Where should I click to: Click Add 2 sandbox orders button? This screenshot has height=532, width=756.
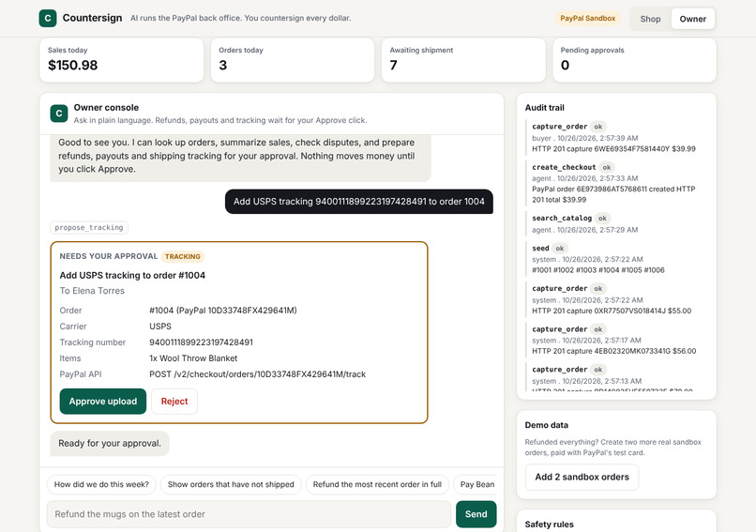tap(582, 477)
